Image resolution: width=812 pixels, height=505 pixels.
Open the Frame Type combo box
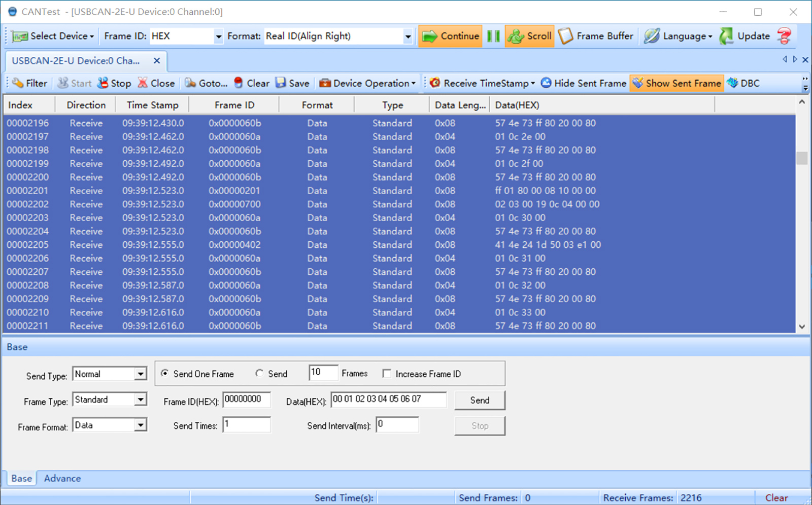141,400
